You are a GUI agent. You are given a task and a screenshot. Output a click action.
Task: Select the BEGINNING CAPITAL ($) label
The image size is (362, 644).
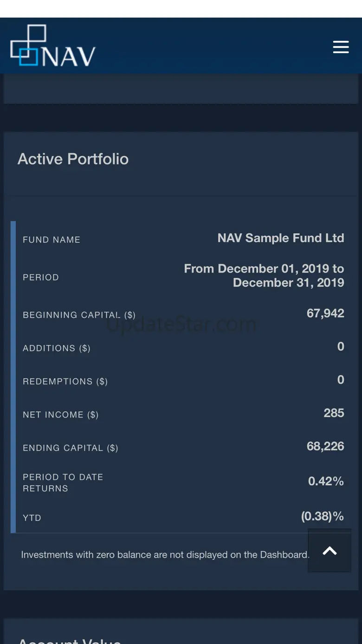point(79,315)
